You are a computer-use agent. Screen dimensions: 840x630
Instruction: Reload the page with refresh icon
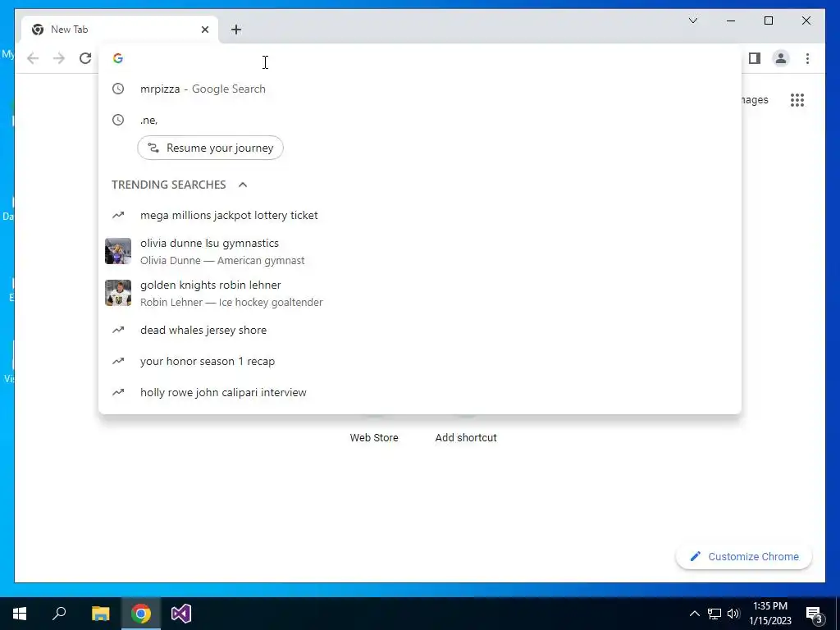(x=85, y=58)
